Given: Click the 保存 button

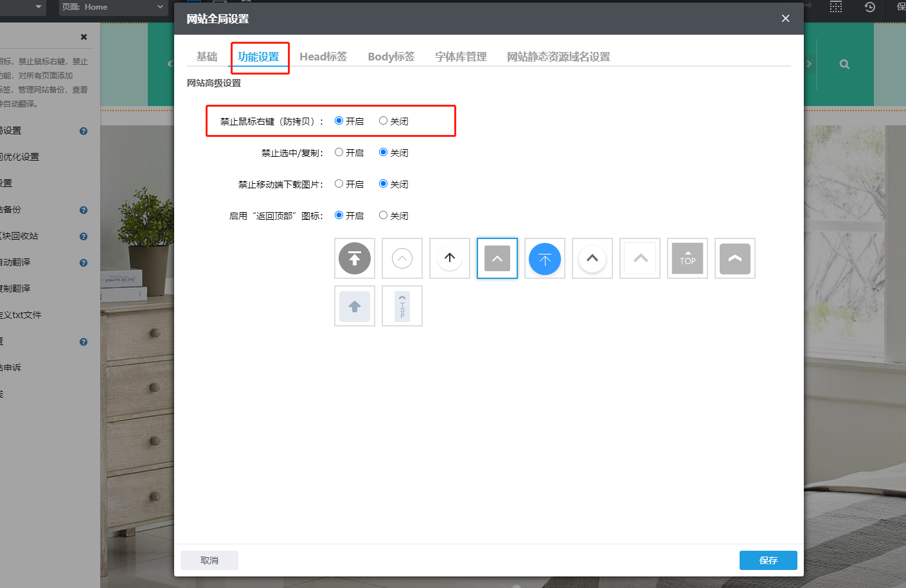Looking at the screenshot, I should coord(768,560).
